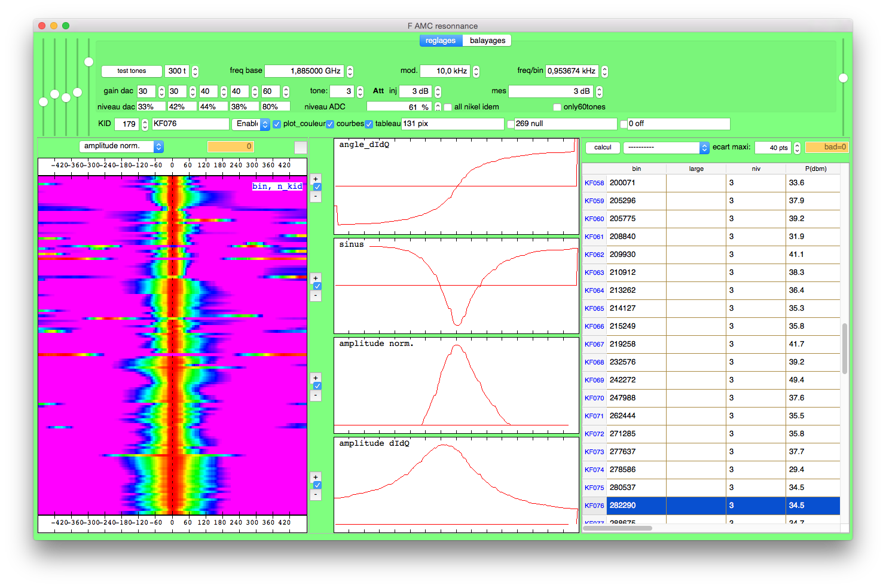Click plus button beside angle_dIdQ plot
The width and height of the screenshot is (886, 588).
click(316, 179)
